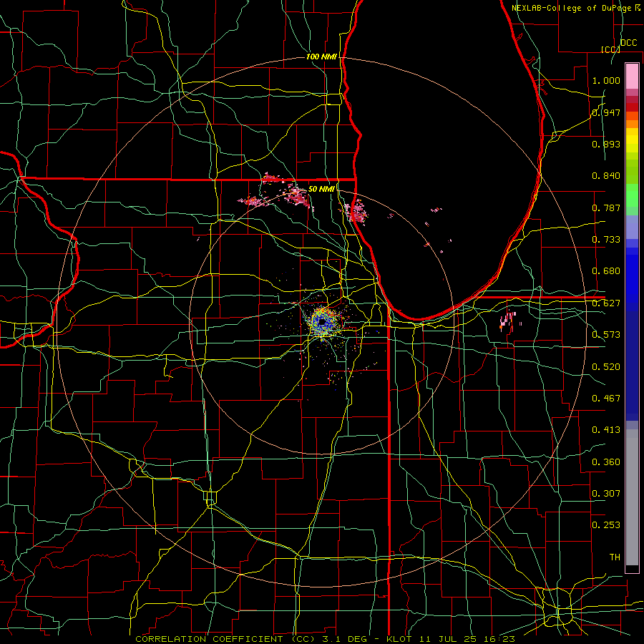Pick the light pink swatch beside 1.000
Screen dimensions: 644x644
[632, 77]
